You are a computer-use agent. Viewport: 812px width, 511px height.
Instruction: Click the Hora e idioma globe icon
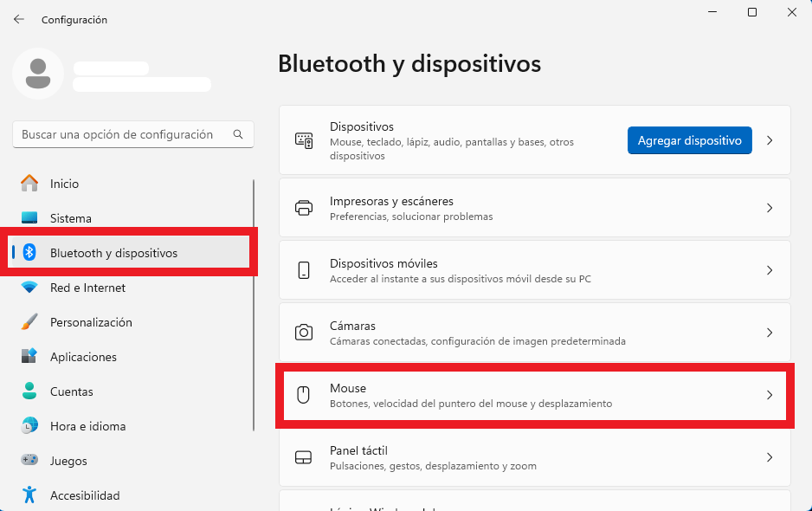point(29,425)
